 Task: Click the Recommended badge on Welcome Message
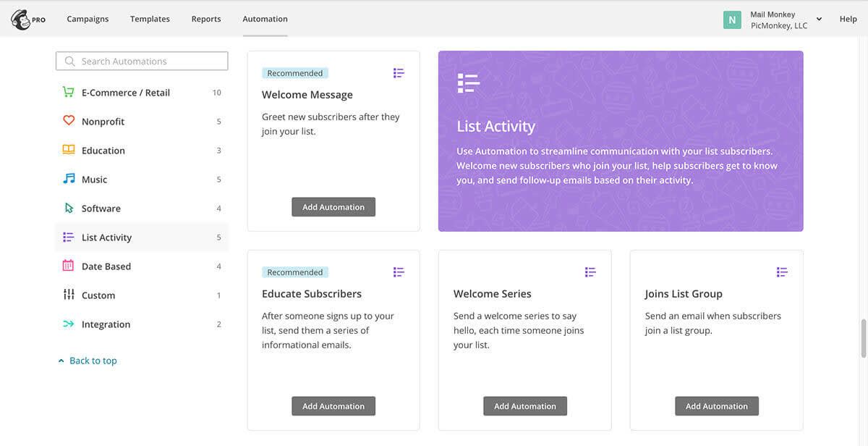(x=295, y=73)
